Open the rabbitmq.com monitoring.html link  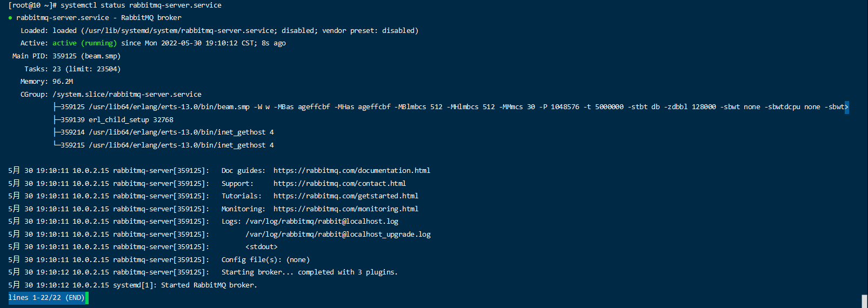point(345,209)
